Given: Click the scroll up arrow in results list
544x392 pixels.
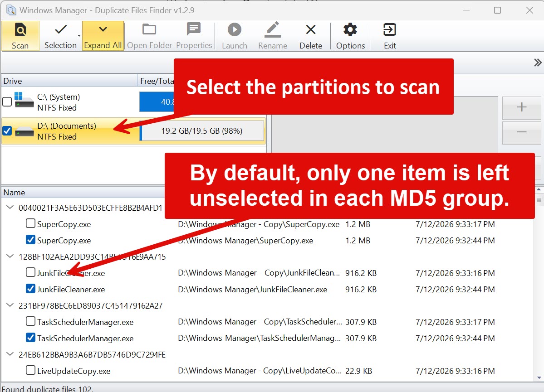Looking at the screenshot, I should pyautogui.click(x=539, y=189).
